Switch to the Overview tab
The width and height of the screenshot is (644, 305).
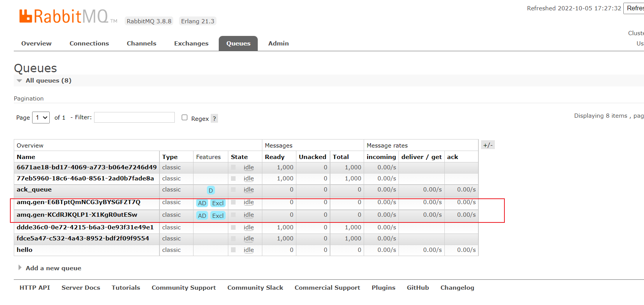[x=36, y=44]
